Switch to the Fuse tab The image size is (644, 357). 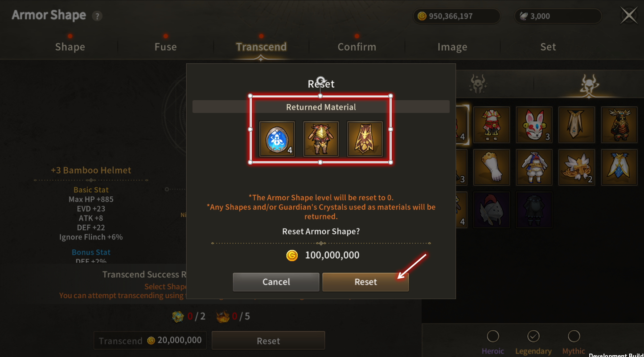point(165,47)
